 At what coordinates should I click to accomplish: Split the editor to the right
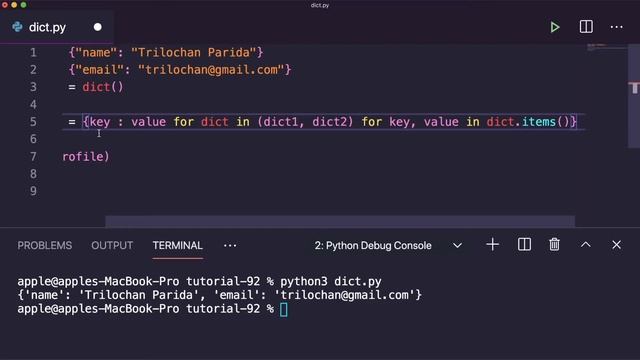(586, 27)
